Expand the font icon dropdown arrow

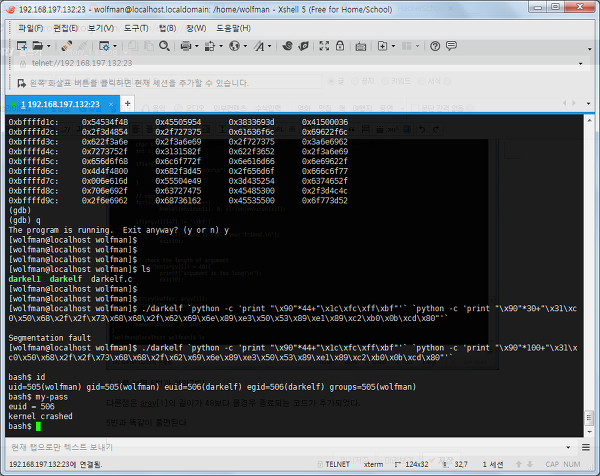coord(270,46)
